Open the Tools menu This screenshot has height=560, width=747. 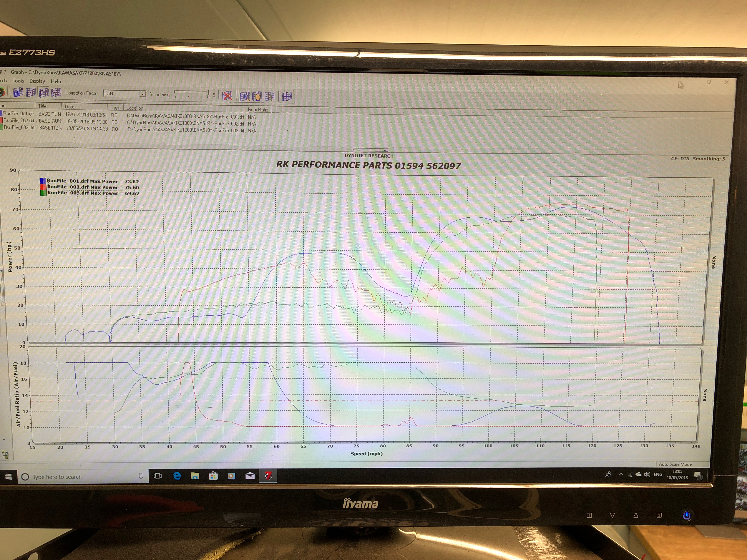pos(18,81)
